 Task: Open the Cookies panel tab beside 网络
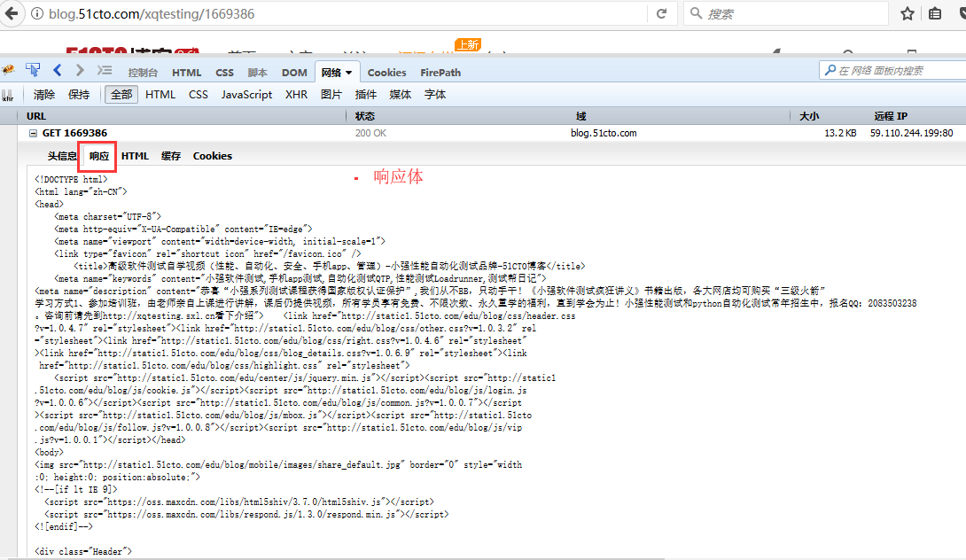tap(387, 73)
